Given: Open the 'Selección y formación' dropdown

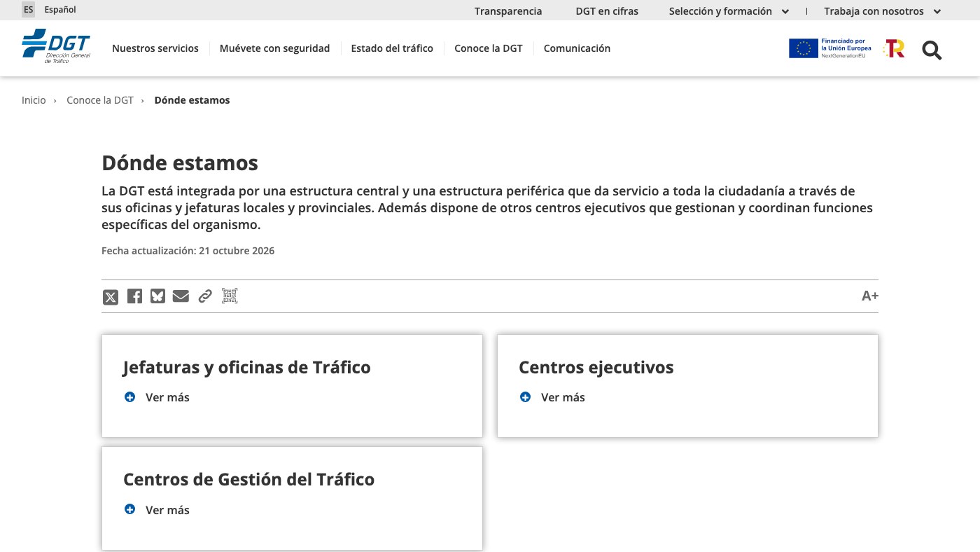Looking at the screenshot, I should (729, 11).
